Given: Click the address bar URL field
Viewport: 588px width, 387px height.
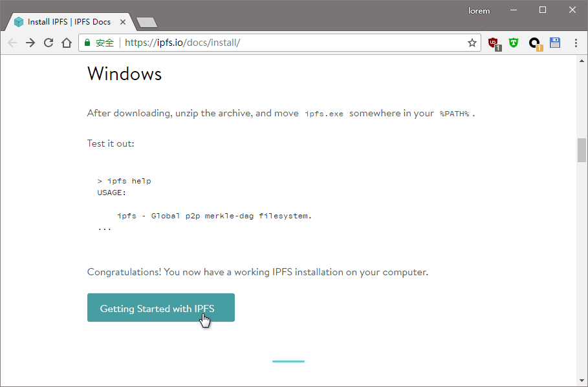Looking at the screenshot, I should 279,43.
